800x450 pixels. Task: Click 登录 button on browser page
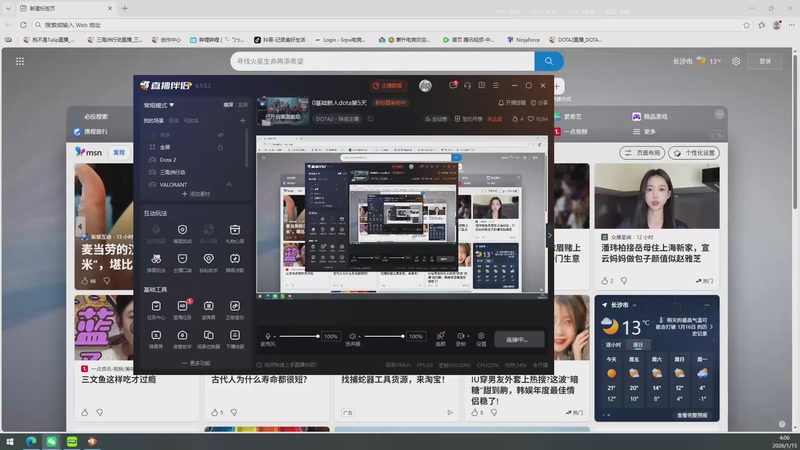765,61
